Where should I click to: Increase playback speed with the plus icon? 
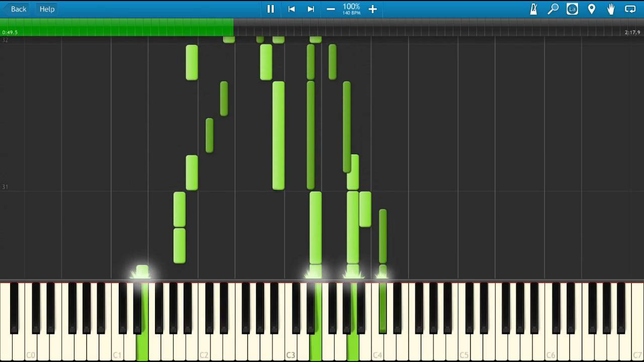372,9
